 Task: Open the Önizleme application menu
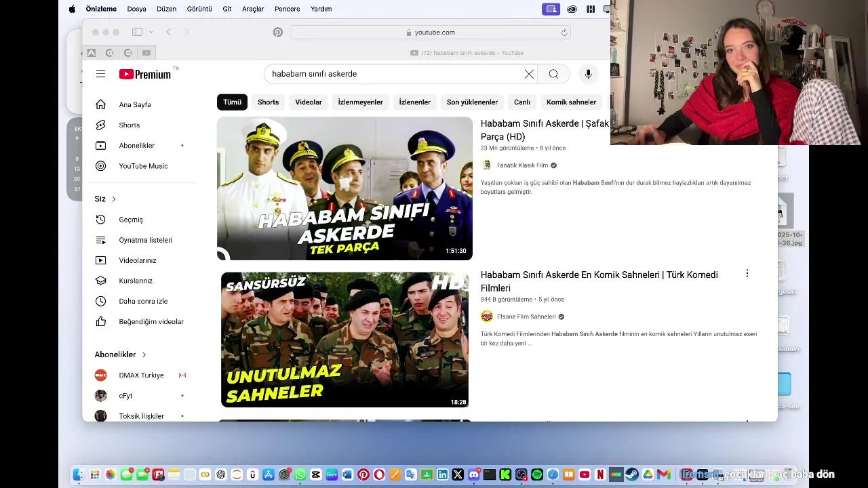click(x=101, y=9)
